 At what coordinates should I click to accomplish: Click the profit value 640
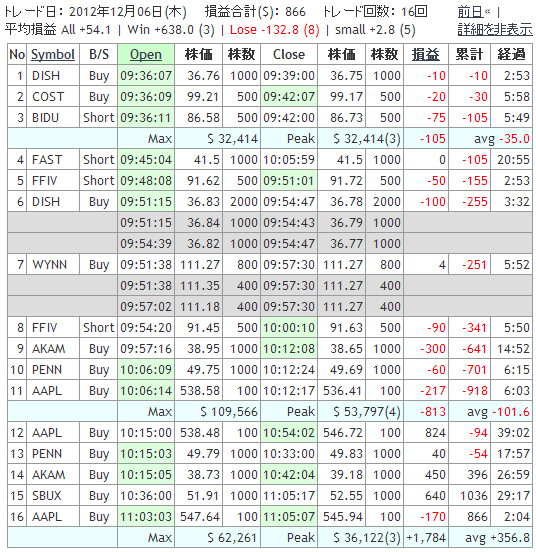pos(435,496)
